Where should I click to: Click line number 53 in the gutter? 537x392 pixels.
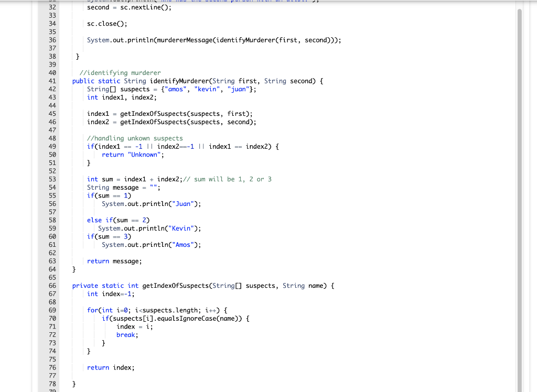click(x=52, y=179)
